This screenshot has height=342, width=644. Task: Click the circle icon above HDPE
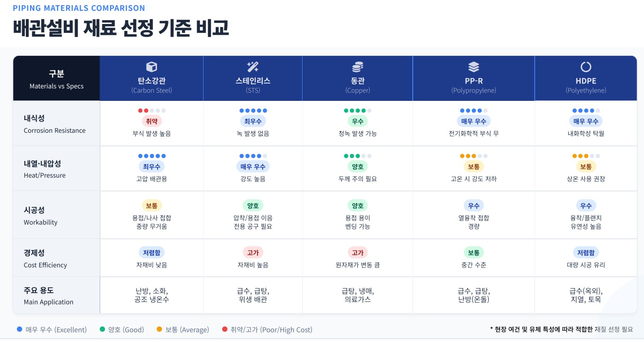(x=585, y=67)
